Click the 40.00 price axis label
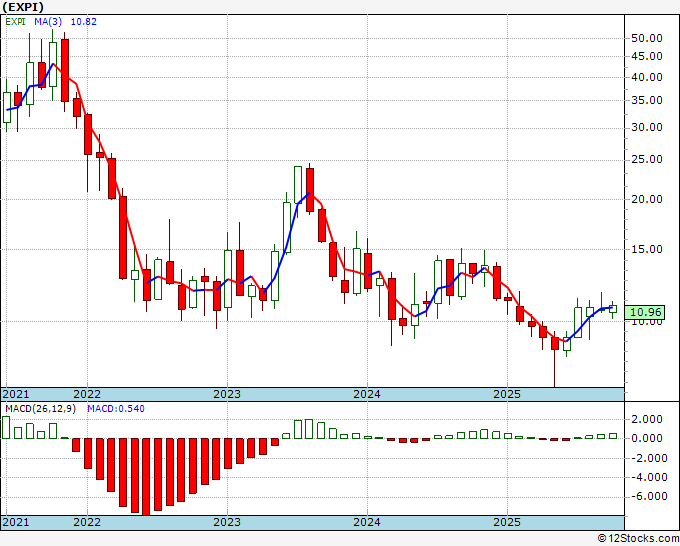Viewport: 680px width, 546px height. click(x=647, y=78)
